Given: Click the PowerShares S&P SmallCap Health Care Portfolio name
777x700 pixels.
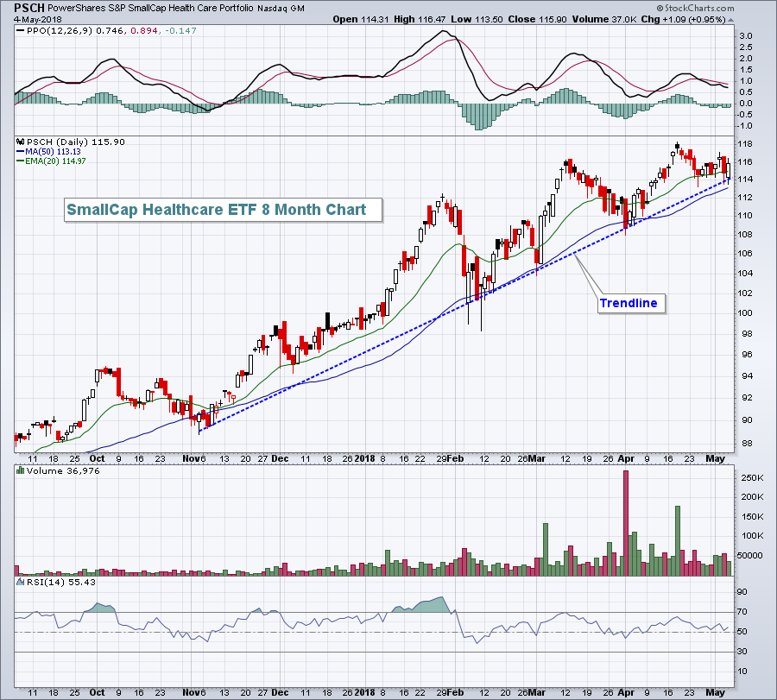Looking at the screenshot, I should pos(150,9).
